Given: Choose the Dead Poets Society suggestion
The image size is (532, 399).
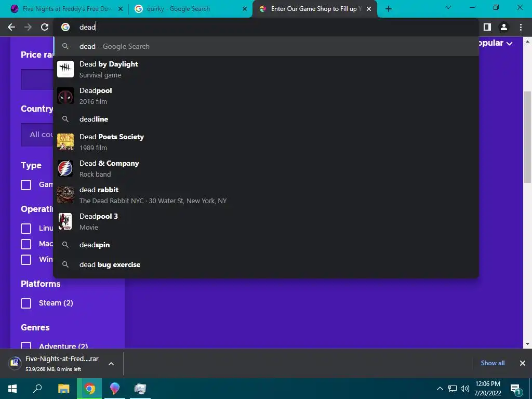Looking at the screenshot, I should [266, 142].
